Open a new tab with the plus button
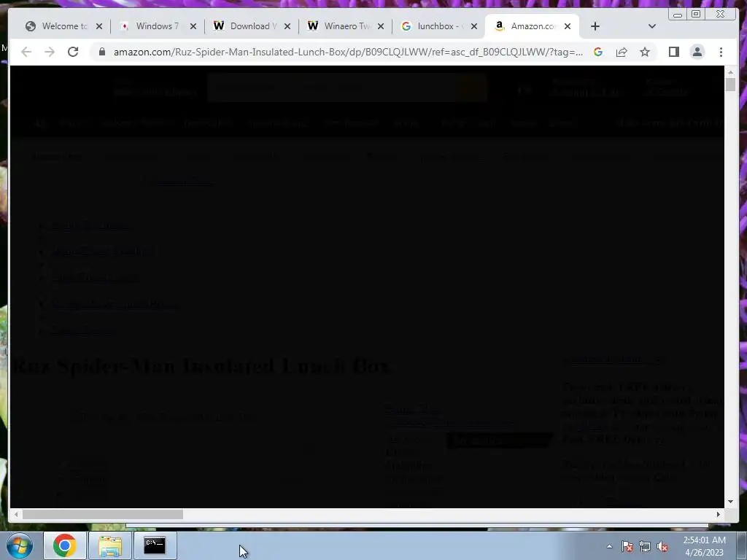This screenshot has width=747, height=560. pyautogui.click(x=595, y=26)
